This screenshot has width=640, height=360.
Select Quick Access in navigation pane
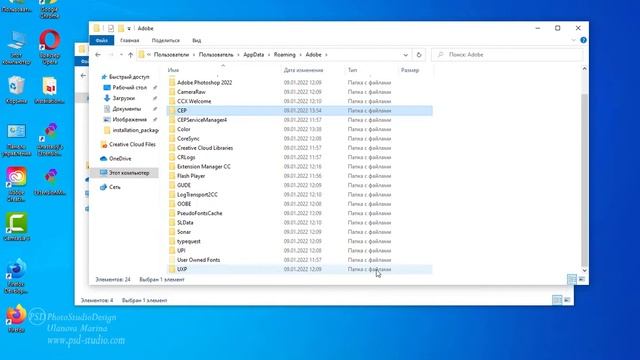[x=124, y=77]
